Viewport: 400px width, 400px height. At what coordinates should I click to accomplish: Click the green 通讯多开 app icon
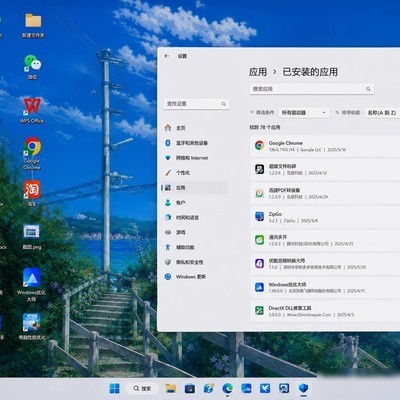pyautogui.click(x=259, y=240)
